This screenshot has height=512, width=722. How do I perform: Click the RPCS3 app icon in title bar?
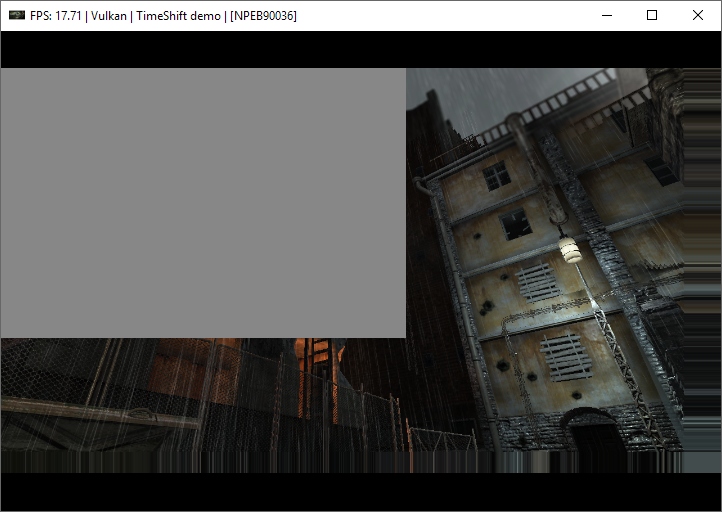16,15
